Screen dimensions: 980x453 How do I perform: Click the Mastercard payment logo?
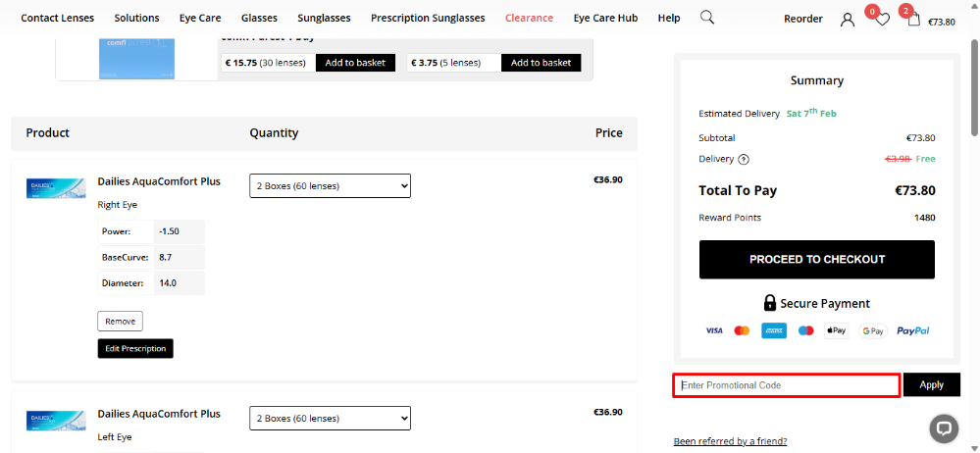pos(742,330)
